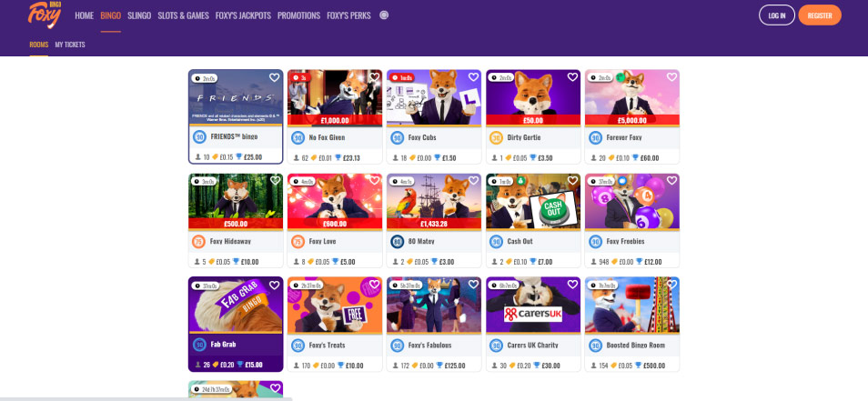
Task: Open the Cash Out room thumbnail
Action: [x=533, y=201]
